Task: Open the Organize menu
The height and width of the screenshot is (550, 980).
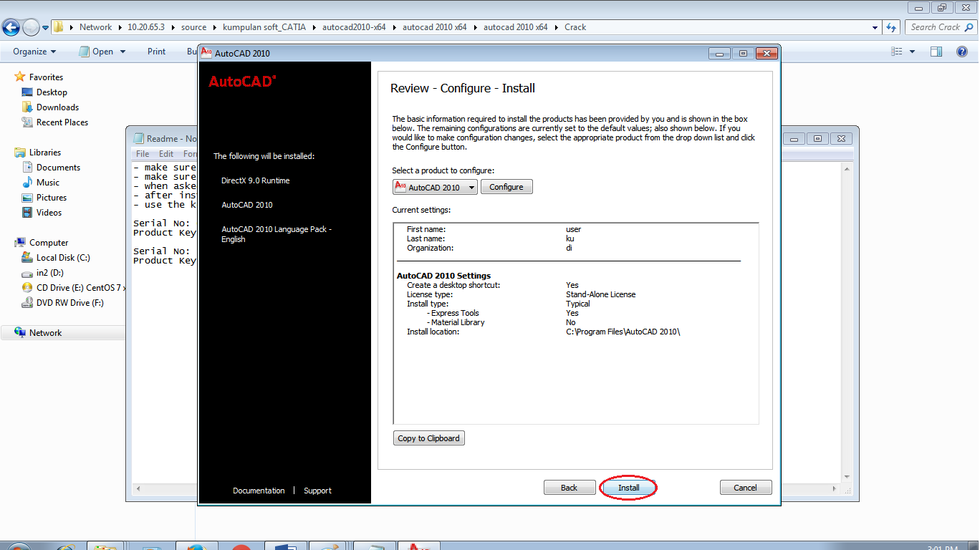Action: (34, 52)
